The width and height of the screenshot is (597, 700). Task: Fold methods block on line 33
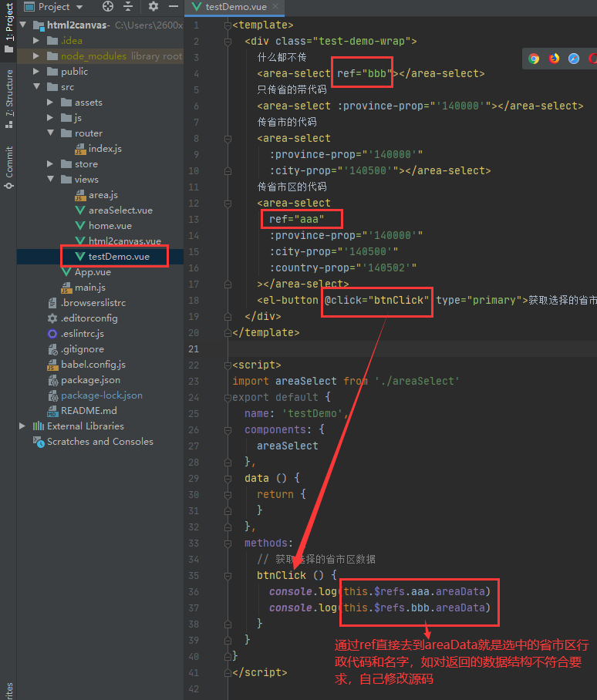(228, 544)
